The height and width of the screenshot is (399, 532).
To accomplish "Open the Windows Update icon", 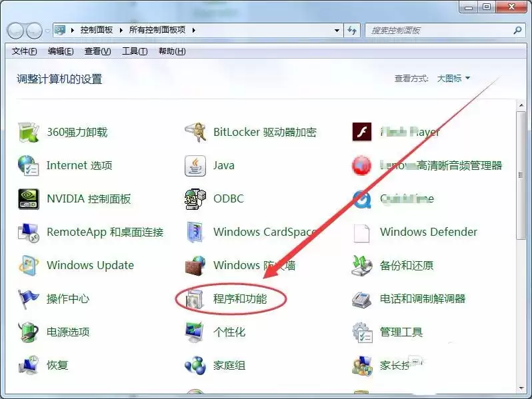I will pos(28,265).
